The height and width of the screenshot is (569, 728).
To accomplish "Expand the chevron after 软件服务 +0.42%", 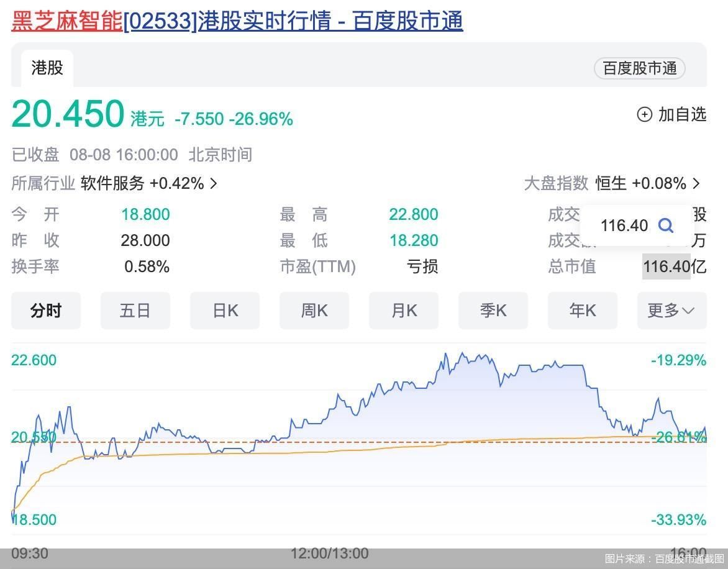I will (214, 183).
